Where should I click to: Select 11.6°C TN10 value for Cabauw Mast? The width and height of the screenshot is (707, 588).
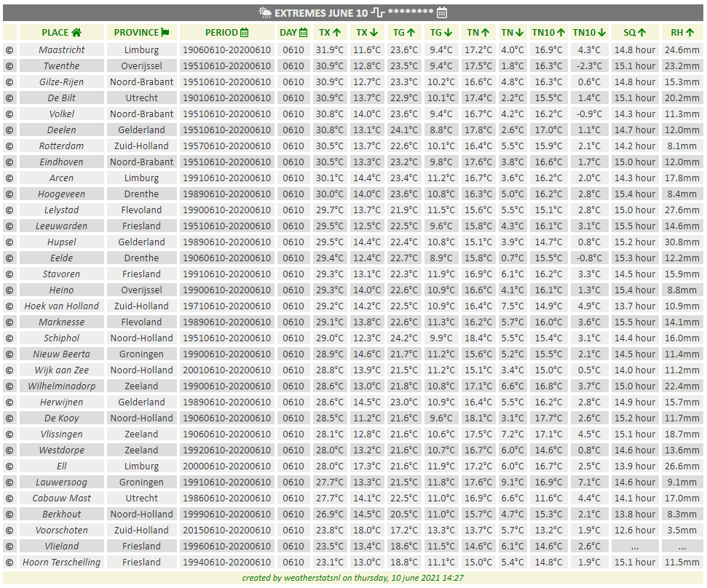pyautogui.click(x=549, y=498)
